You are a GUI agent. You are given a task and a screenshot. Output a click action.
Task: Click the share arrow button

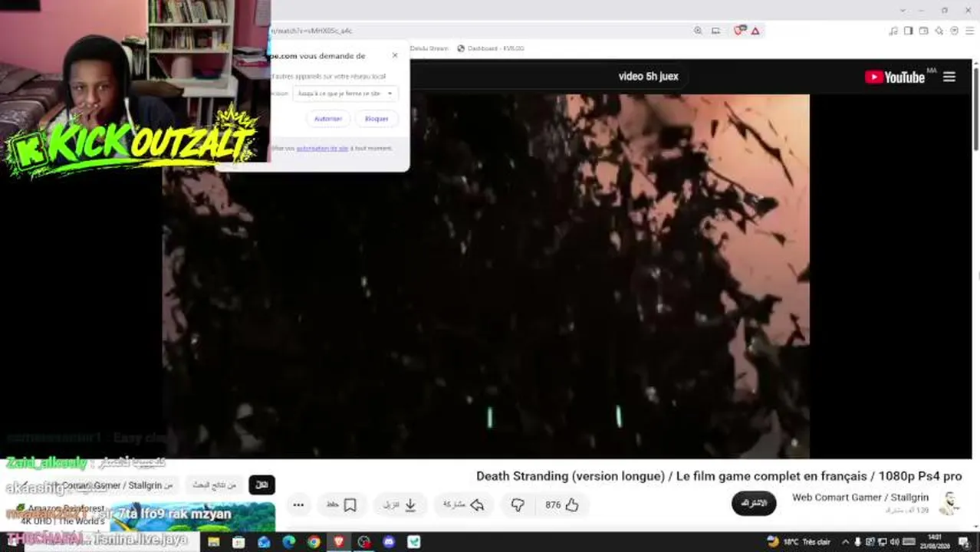click(463, 504)
